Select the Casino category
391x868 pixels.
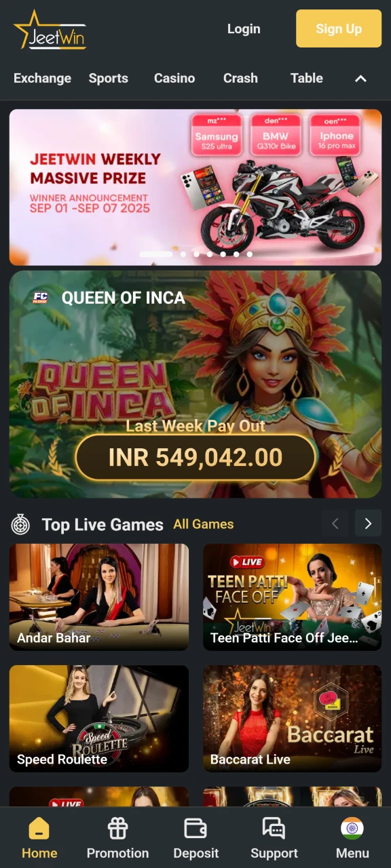(x=174, y=78)
